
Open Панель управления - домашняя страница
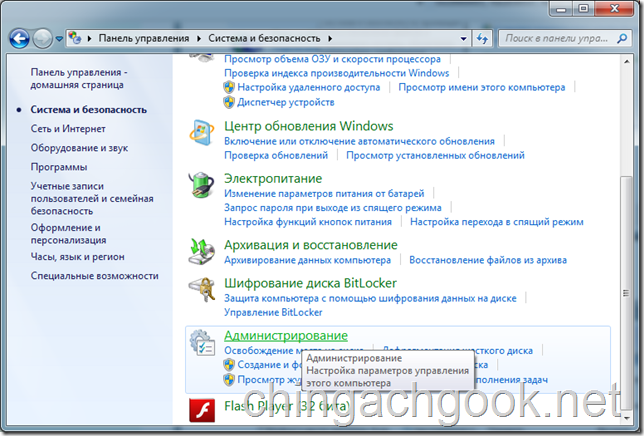pos(79,78)
